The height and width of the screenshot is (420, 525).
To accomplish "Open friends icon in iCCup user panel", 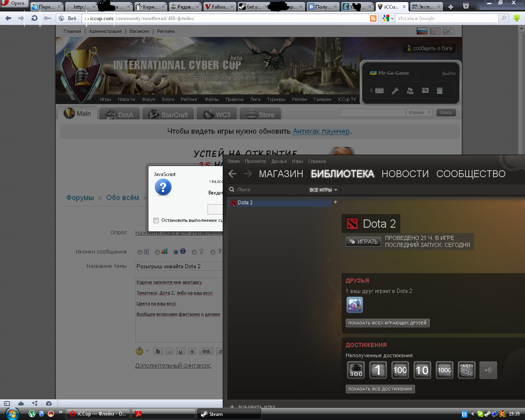I will [x=410, y=91].
